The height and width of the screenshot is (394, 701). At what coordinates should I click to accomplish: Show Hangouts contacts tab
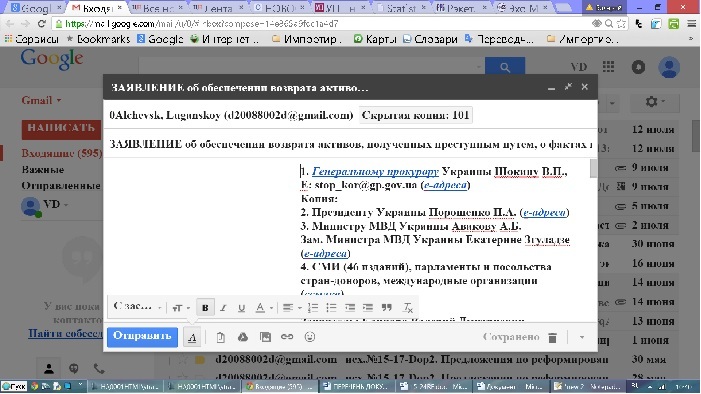[49, 369]
